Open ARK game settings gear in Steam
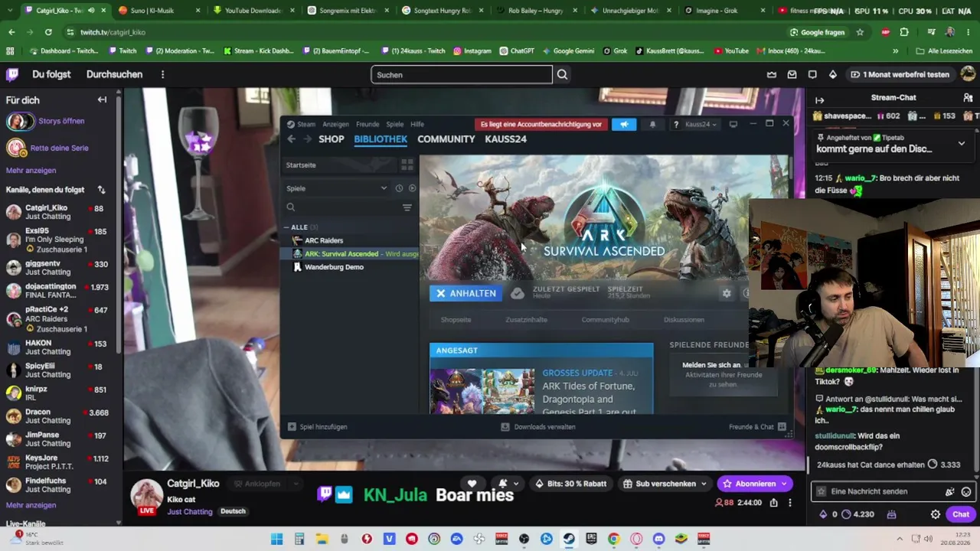 click(727, 293)
